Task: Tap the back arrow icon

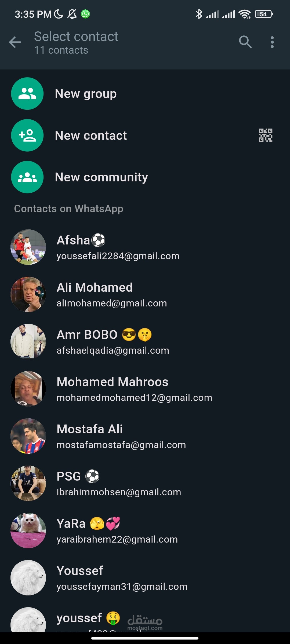Action: [x=15, y=42]
